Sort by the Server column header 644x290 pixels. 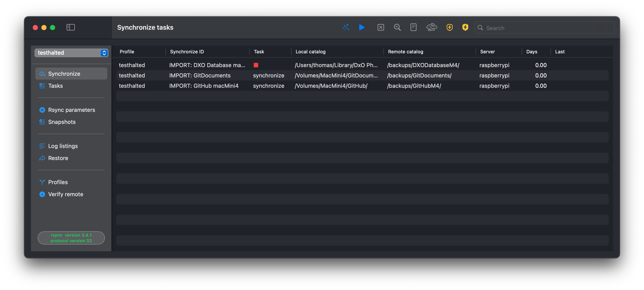(487, 52)
